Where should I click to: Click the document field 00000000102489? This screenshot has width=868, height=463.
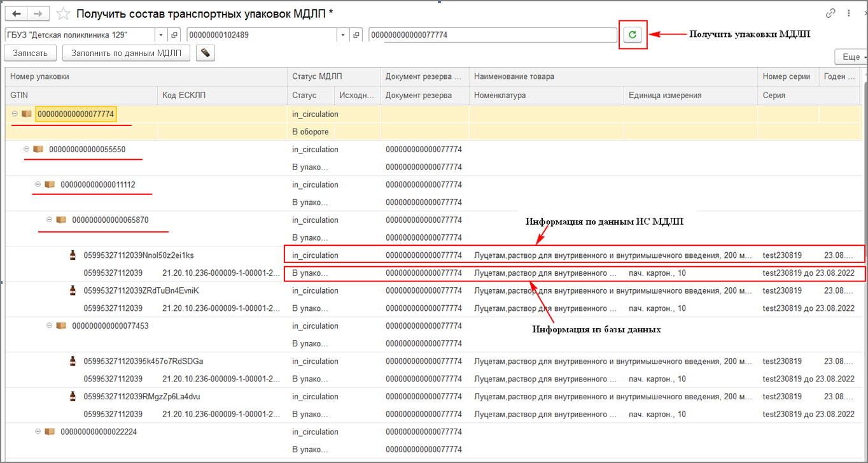tap(262, 35)
